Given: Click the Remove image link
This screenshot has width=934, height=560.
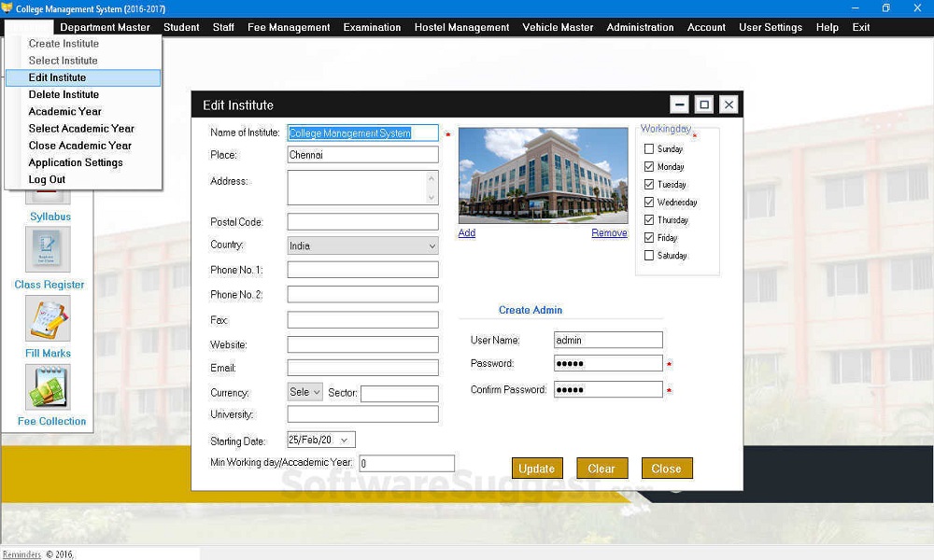Looking at the screenshot, I should click(609, 233).
